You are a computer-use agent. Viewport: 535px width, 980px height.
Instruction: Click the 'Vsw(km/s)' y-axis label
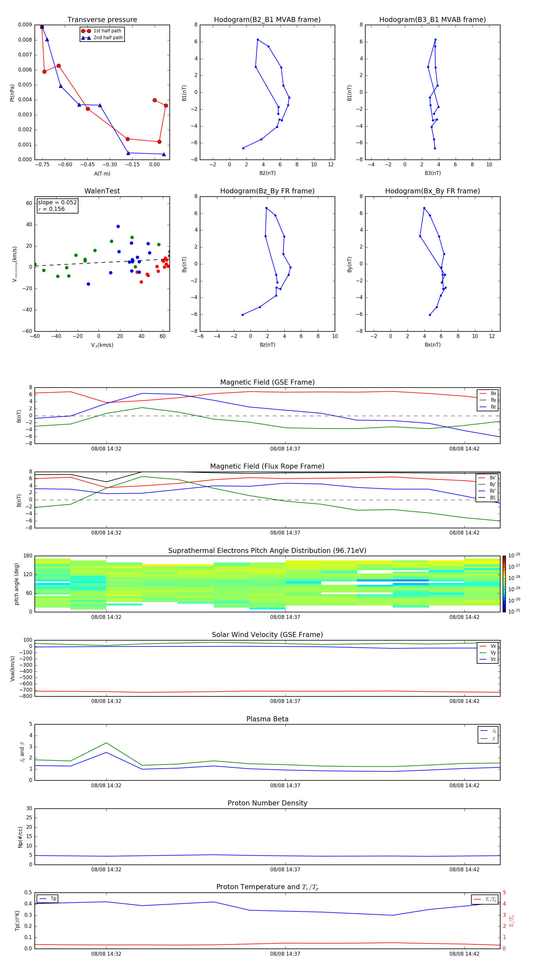[12, 668]
